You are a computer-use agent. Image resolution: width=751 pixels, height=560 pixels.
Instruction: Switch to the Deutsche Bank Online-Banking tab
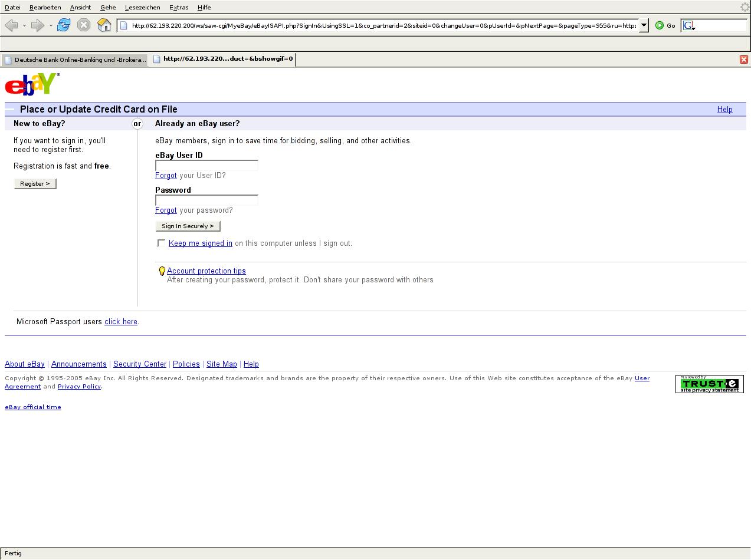[74, 60]
